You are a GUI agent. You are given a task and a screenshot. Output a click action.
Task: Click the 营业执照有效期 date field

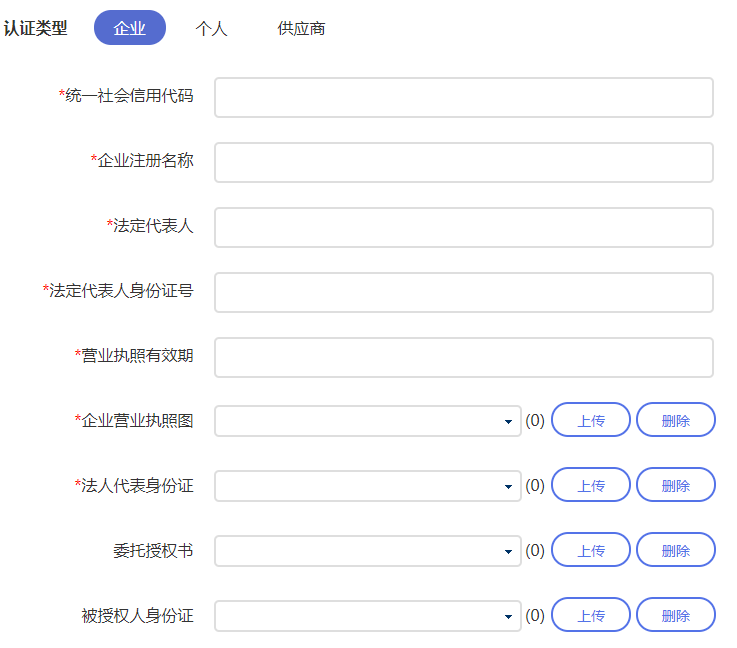[x=463, y=357]
